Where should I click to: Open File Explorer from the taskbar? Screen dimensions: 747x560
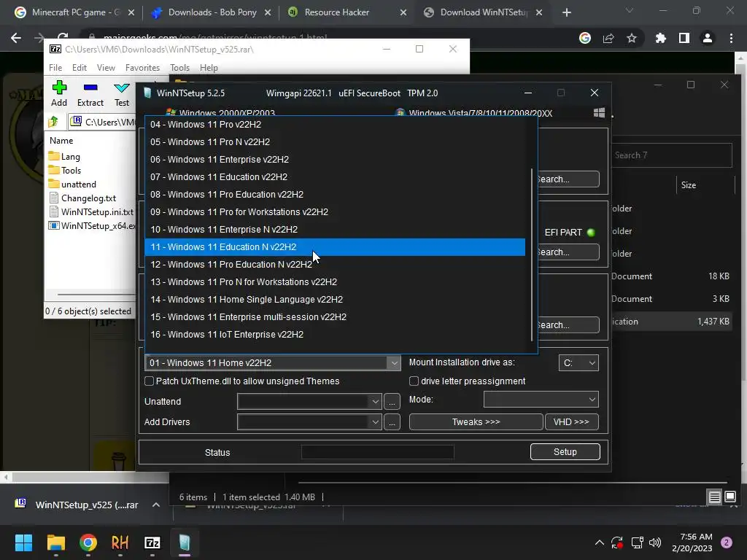tap(55, 542)
